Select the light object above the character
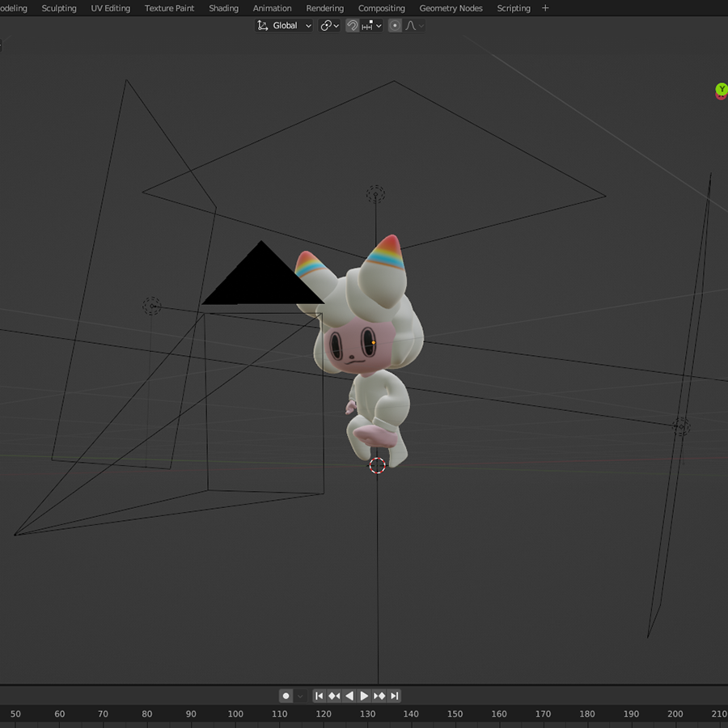This screenshot has width=728, height=728. click(375, 194)
